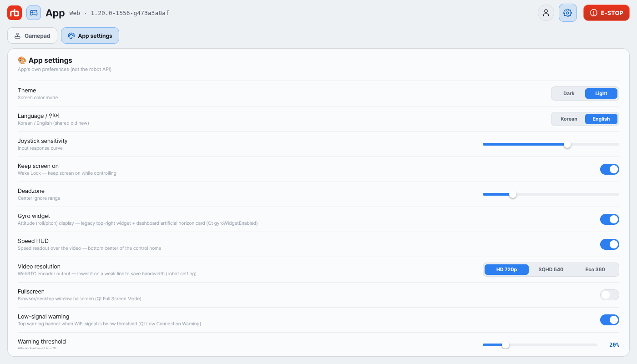The width and height of the screenshot is (637, 364).
Task: Select HD 720p video resolution
Action: coord(506,269)
